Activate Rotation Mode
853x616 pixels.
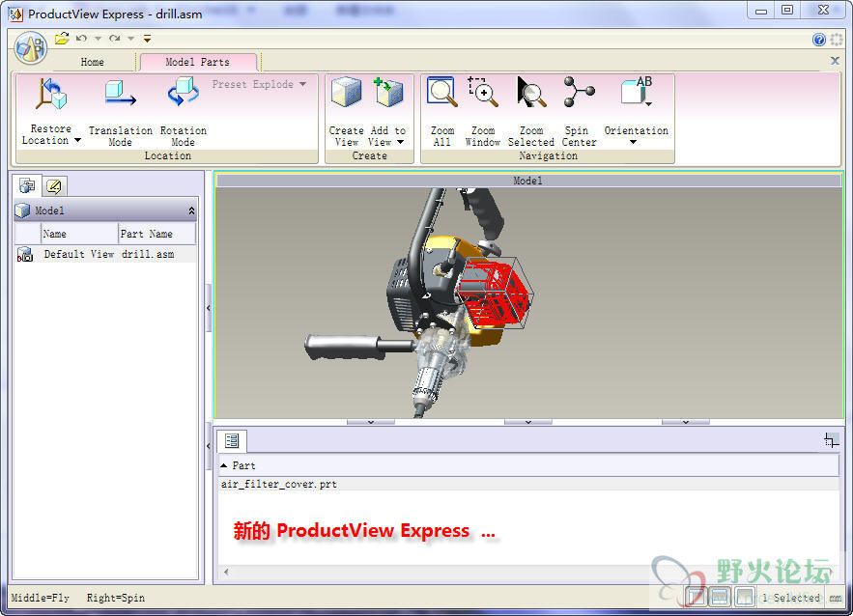coord(184,111)
